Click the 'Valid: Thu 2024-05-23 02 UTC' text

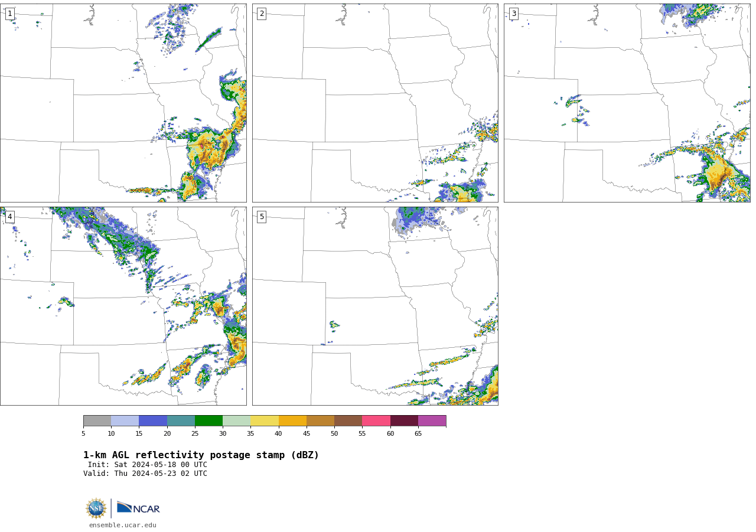tap(145, 474)
